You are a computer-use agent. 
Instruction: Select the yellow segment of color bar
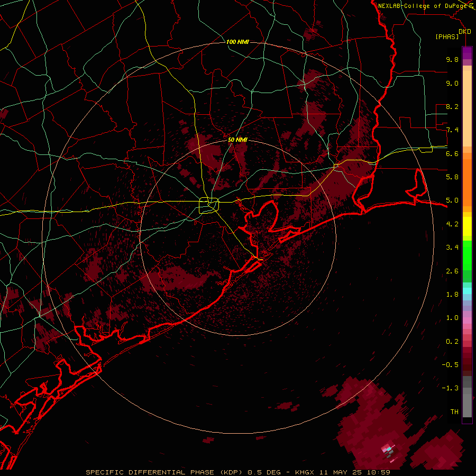pyautogui.click(x=467, y=226)
